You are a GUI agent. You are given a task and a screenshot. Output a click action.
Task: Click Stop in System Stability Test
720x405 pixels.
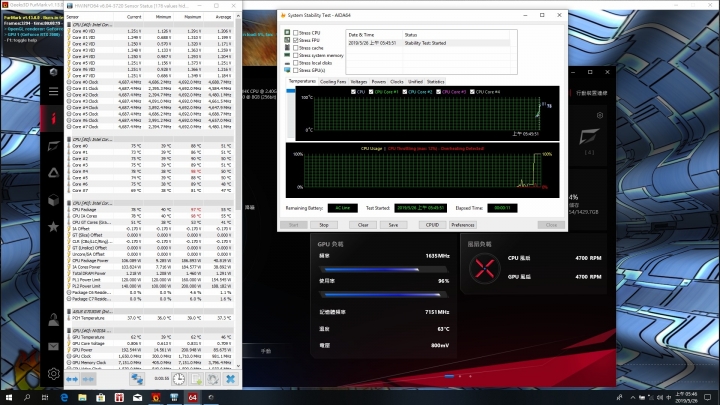click(x=324, y=225)
